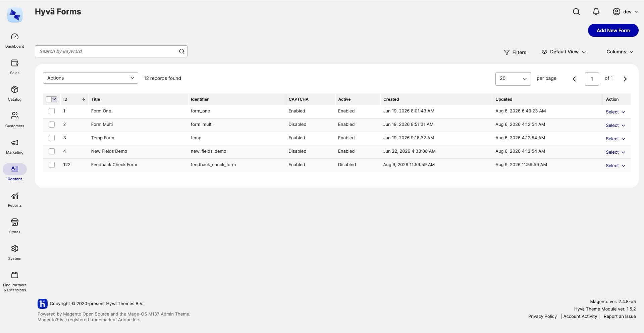This screenshot has height=333, width=644.
Task: Focus the Search by keyword field
Action: (111, 51)
